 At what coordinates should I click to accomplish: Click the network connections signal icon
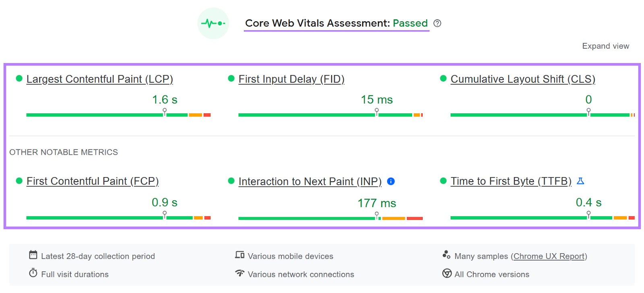point(239,273)
